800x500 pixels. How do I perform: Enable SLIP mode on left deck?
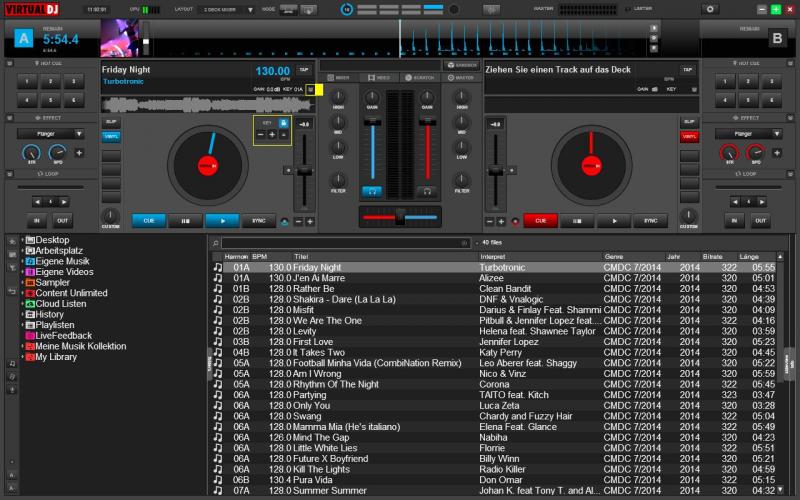point(111,122)
